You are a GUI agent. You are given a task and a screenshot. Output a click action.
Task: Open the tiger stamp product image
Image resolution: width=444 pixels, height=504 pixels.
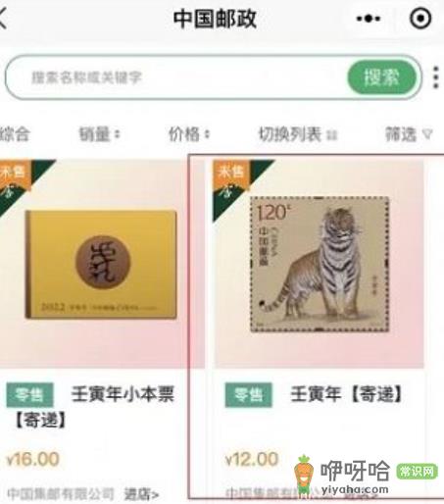pyautogui.click(x=320, y=264)
